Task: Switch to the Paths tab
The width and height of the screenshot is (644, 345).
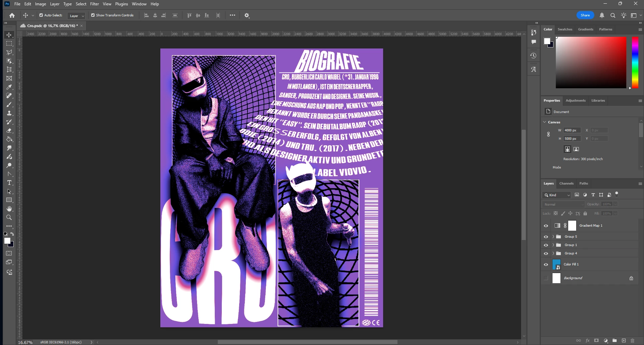Action: coord(584,184)
